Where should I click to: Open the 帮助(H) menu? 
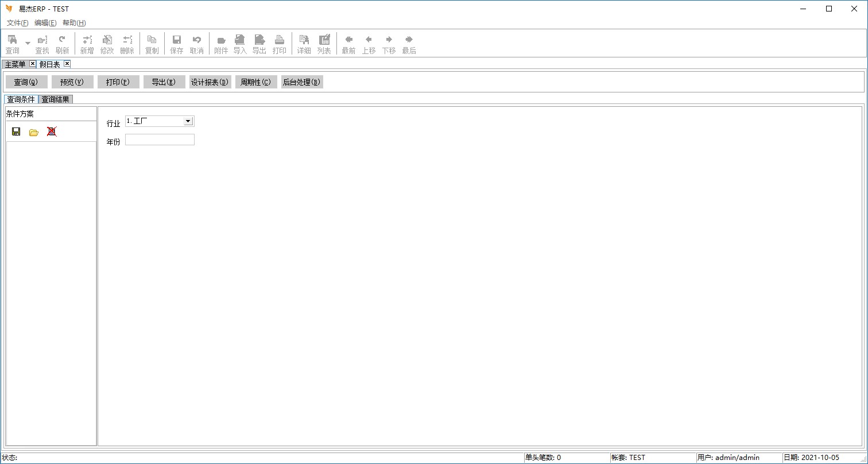pos(74,23)
